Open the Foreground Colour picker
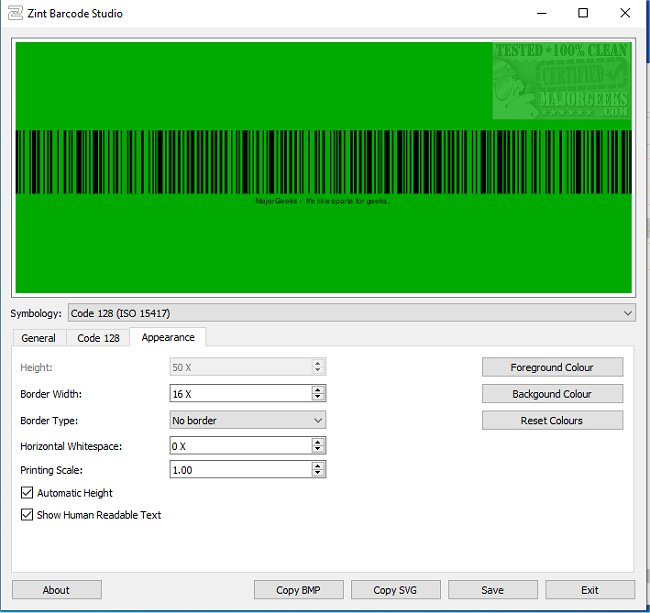The image size is (650, 613). [552, 367]
